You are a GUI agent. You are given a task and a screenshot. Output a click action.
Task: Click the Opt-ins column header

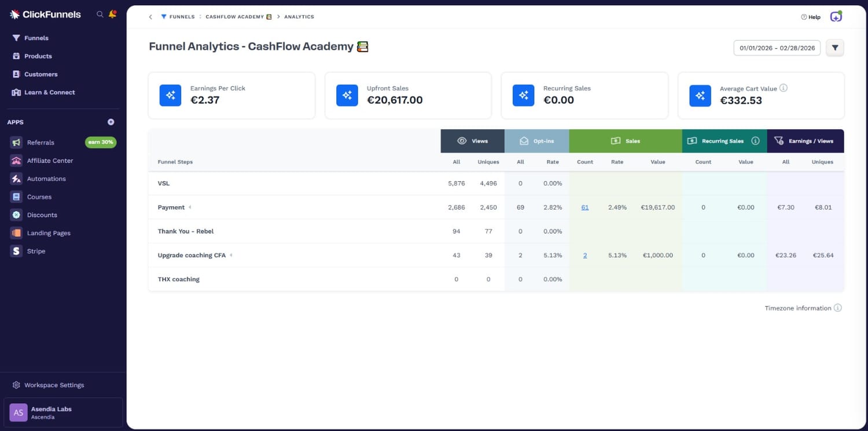pos(537,141)
